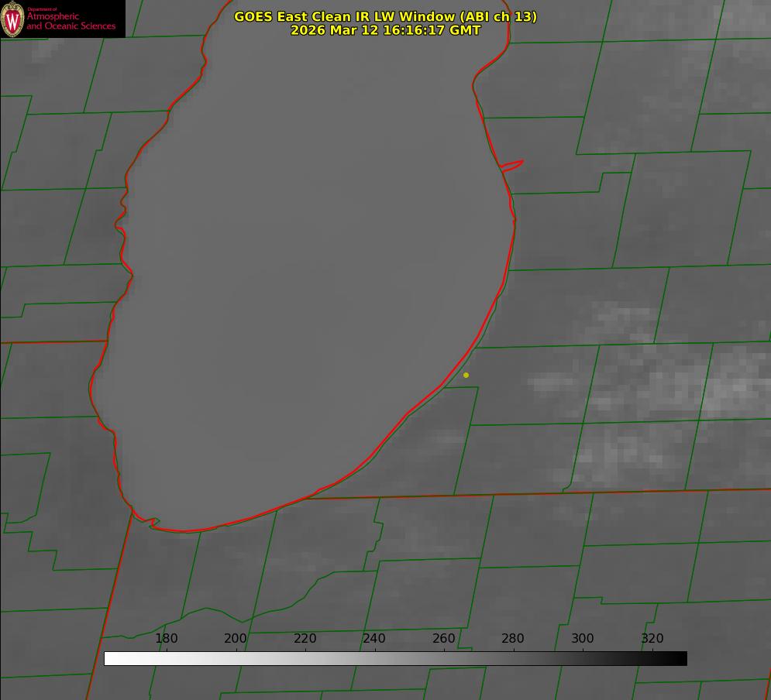Click the 260 label on the color scale

coord(443,638)
